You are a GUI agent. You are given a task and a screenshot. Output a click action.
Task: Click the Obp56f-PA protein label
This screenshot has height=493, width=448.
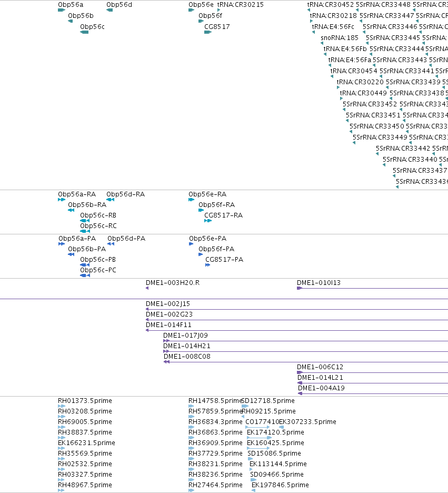pyautogui.click(x=216, y=249)
